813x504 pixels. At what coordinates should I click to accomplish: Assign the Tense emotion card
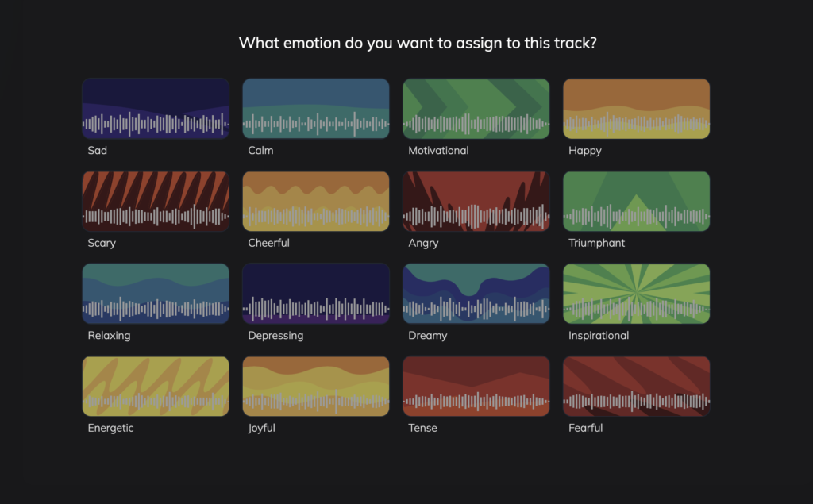pyautogui.click(x=476, y=387)
